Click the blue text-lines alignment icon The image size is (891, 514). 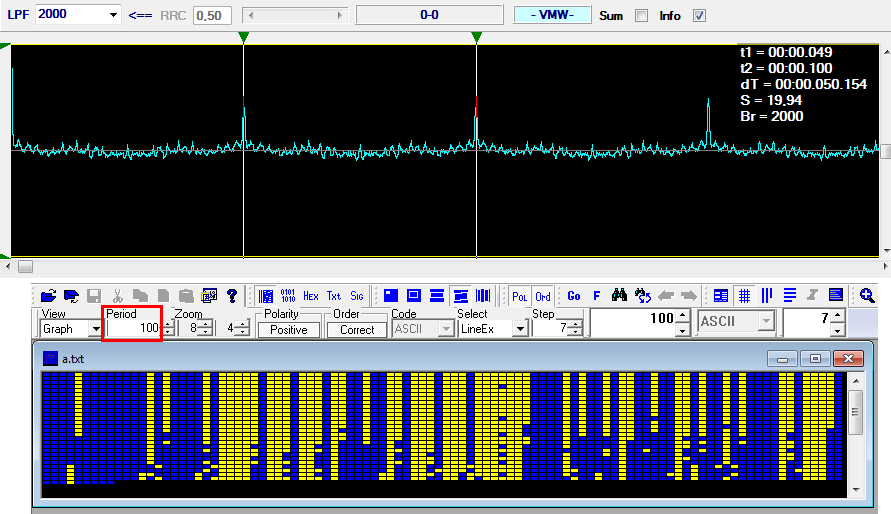tap(790, 296)
